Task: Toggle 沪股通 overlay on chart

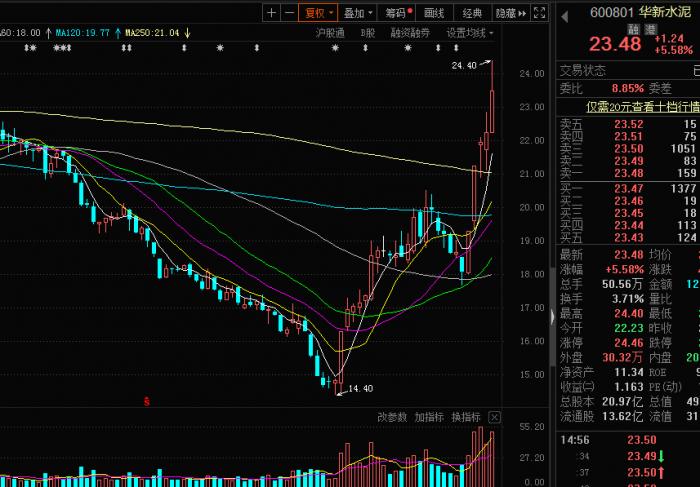Action: (330, 32)
